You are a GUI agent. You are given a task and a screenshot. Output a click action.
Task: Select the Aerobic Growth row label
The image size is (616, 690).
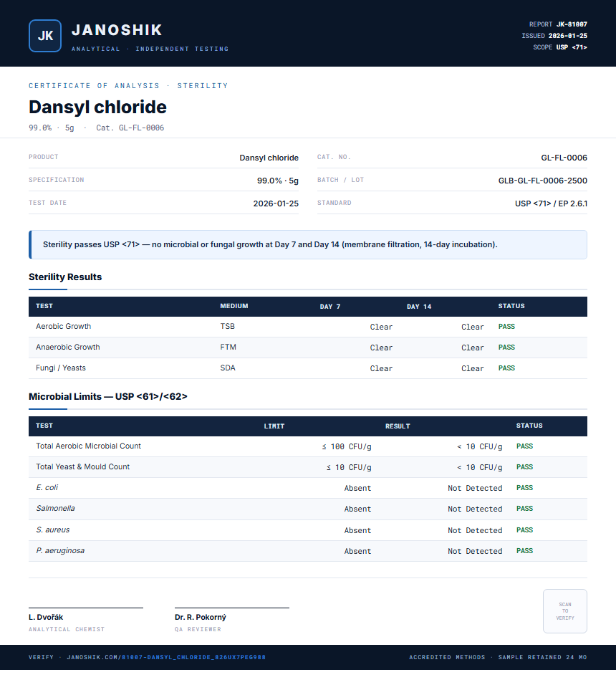click(63, 326)
